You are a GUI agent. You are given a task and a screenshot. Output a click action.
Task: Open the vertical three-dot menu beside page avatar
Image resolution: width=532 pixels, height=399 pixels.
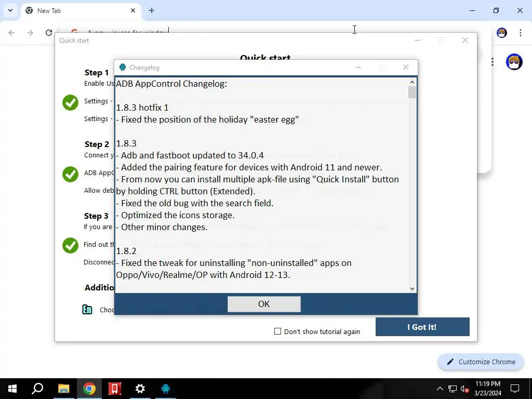(x=493, y=62)
